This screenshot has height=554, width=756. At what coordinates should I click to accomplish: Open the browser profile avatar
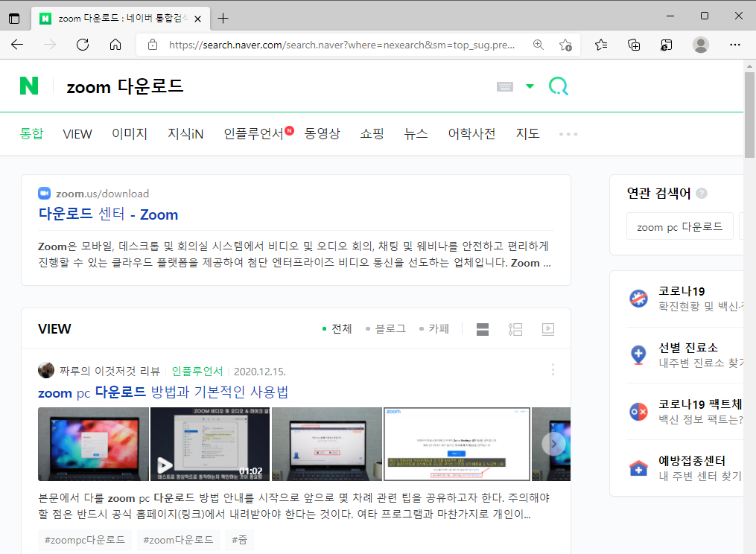pos(701,45)
